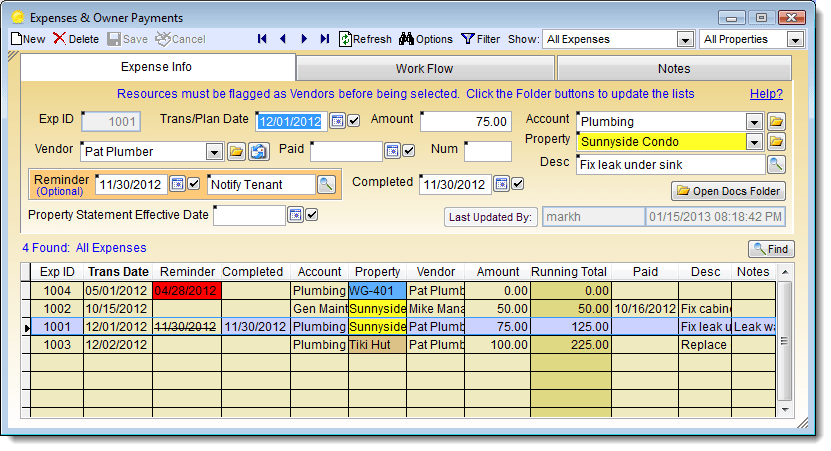Expand the Account Plumbing dropdown
The width and height of the screenshot is (831, 451).
point(754,122)
